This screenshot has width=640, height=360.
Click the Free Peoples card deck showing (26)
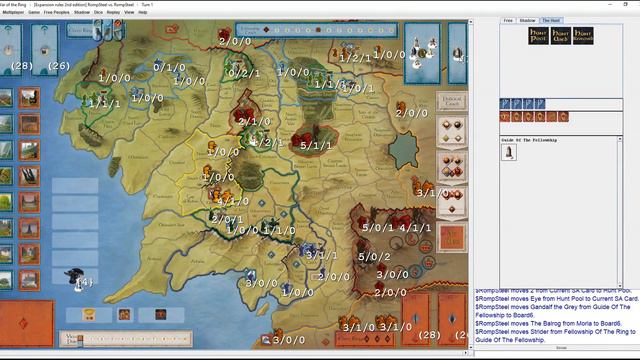(45, 49)
